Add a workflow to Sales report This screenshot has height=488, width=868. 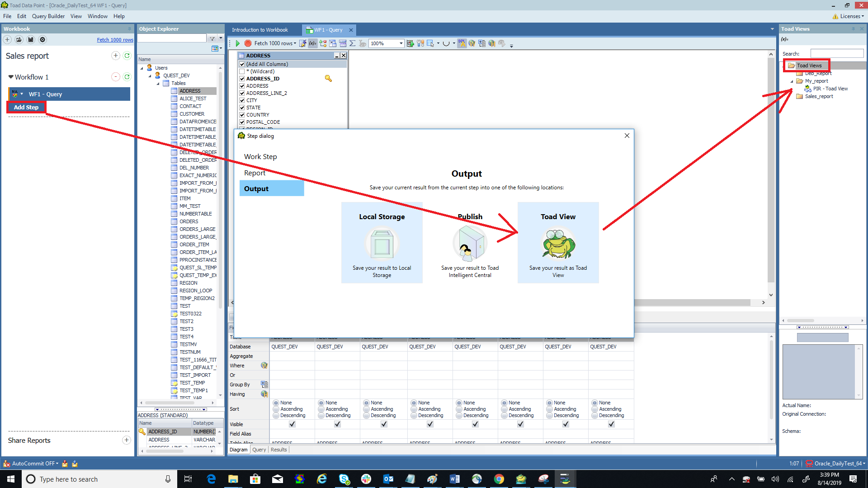click(x=116, y=56)
